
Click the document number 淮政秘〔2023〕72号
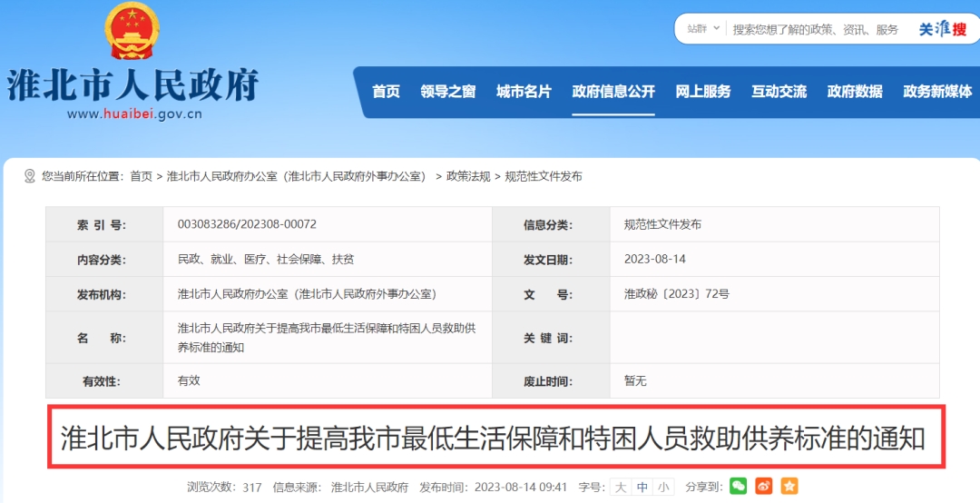click(x=676, y=294)
